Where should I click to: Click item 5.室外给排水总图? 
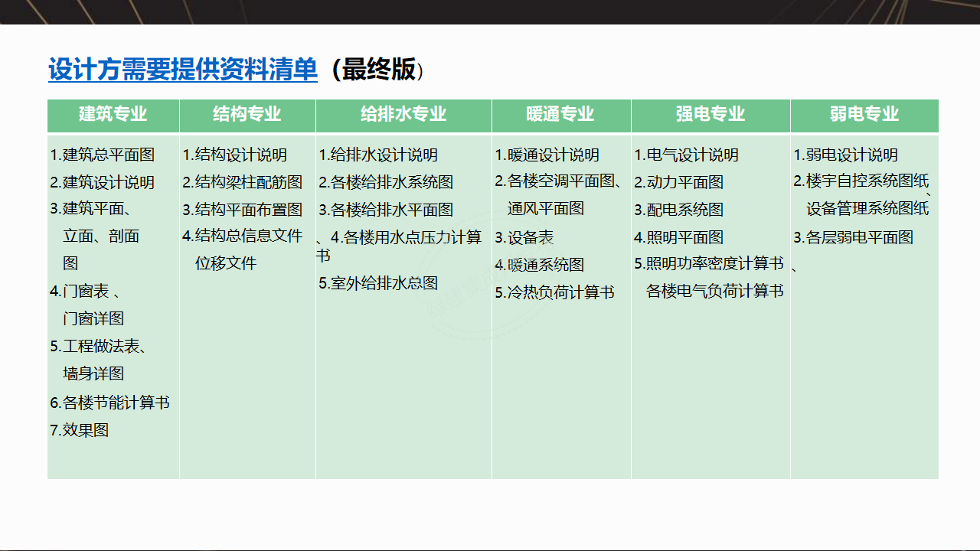tap(378, 283)
